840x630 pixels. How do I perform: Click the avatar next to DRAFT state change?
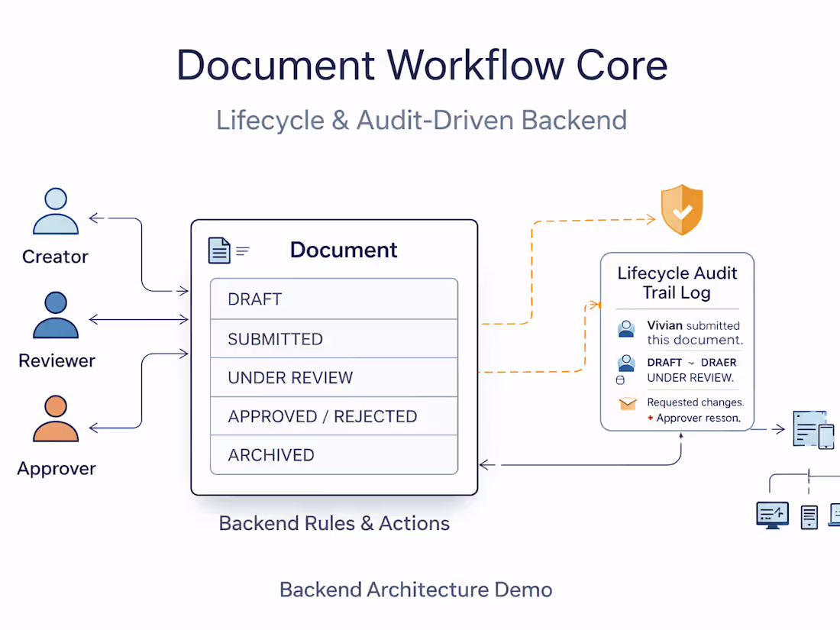tap(626, 363)
